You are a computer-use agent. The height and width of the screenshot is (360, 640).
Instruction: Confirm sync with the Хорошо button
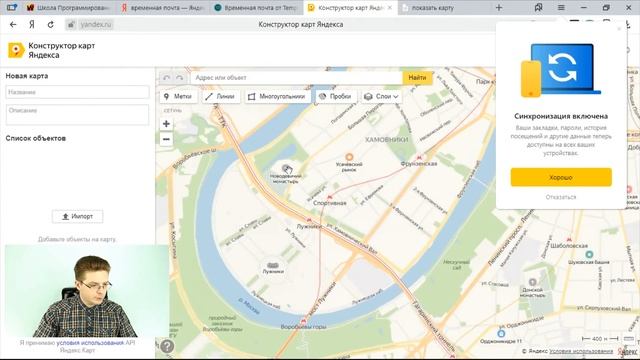coord(561,178)
